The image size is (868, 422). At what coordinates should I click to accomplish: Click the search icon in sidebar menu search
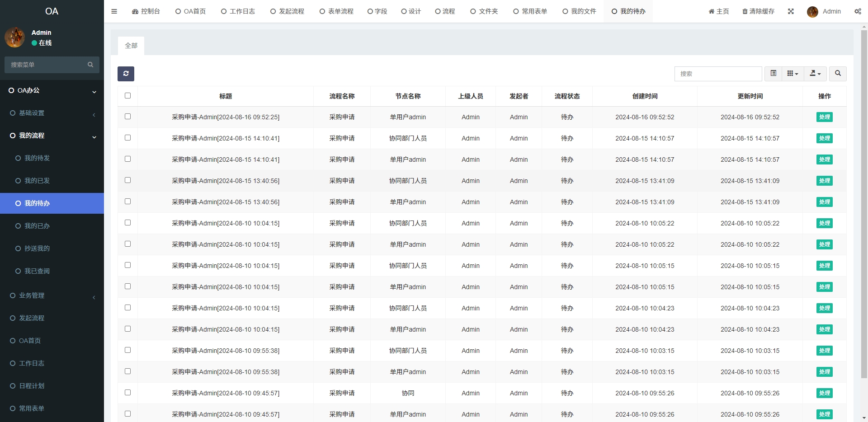point(90,65)
